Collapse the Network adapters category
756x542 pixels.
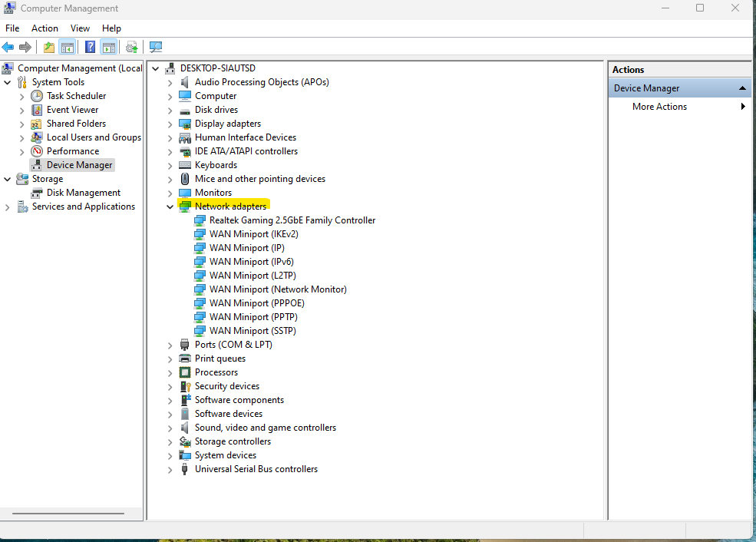[x=170, y=207]
